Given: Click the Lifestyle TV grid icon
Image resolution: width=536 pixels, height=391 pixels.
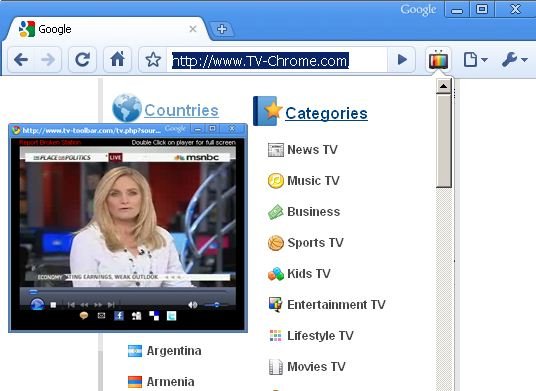Looking at the screenshot, I should pos(276,336).
